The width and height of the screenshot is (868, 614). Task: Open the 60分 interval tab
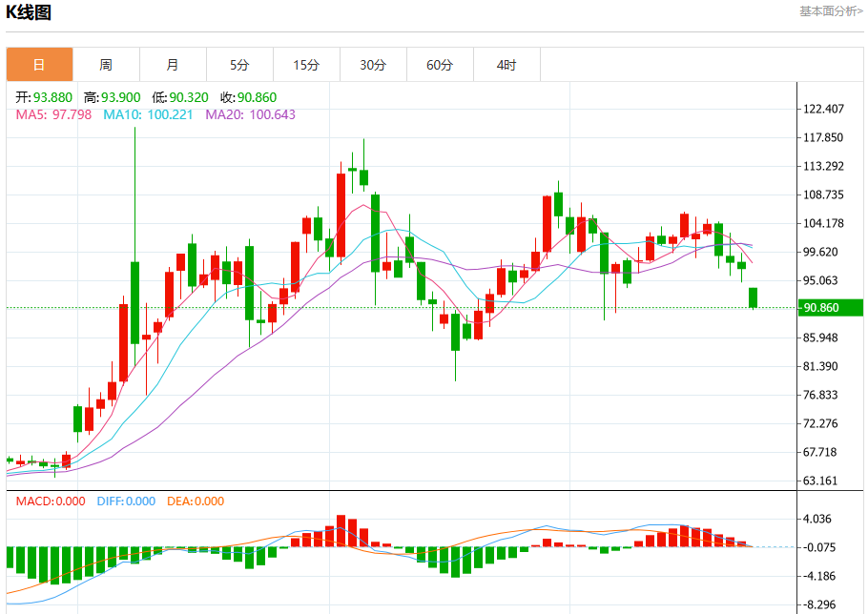[440, 65]
